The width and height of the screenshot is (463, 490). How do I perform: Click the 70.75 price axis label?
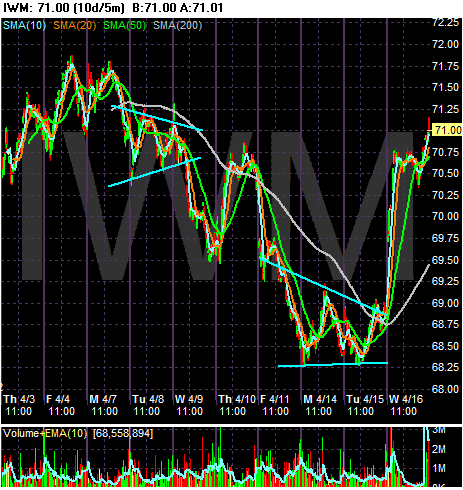tap(445, 152)
